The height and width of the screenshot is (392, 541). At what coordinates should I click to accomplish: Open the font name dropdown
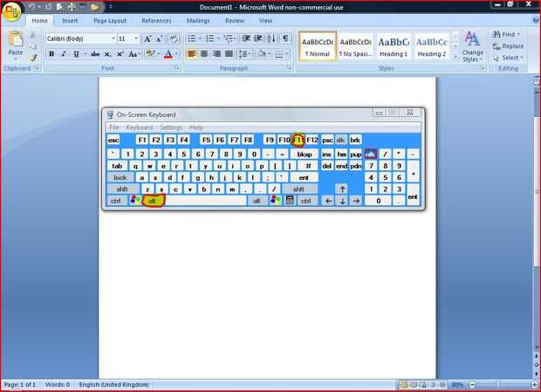tap(113, 38)
